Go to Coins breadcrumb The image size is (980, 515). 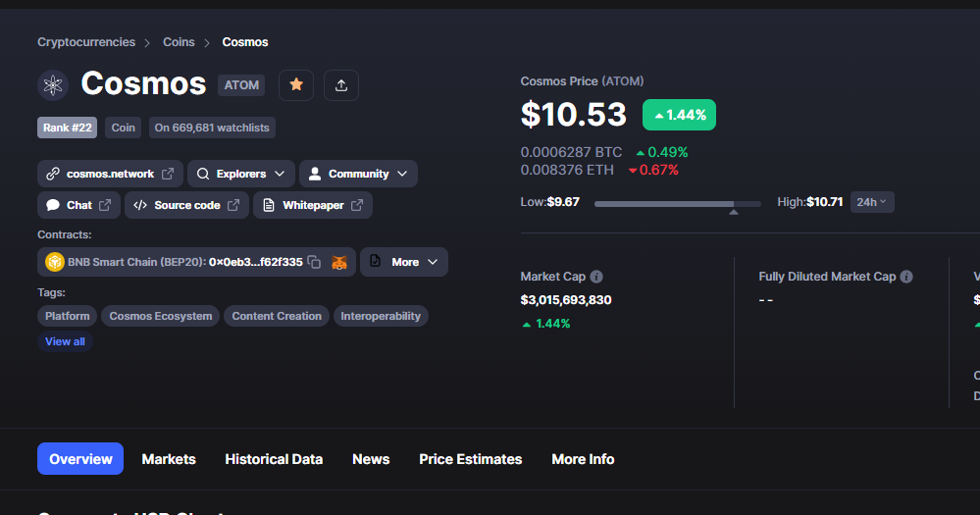tap(179, 42)
